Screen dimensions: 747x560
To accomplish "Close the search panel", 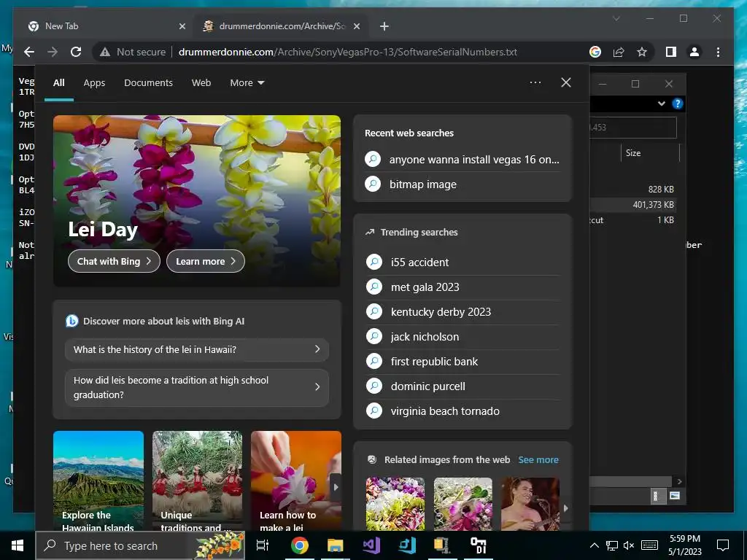I will point(566,82).
